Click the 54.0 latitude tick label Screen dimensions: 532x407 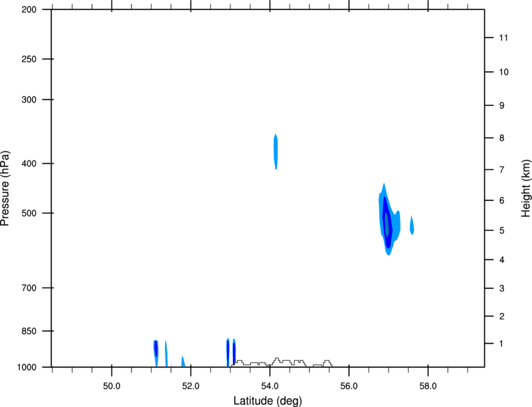click(x=270, y=386)
